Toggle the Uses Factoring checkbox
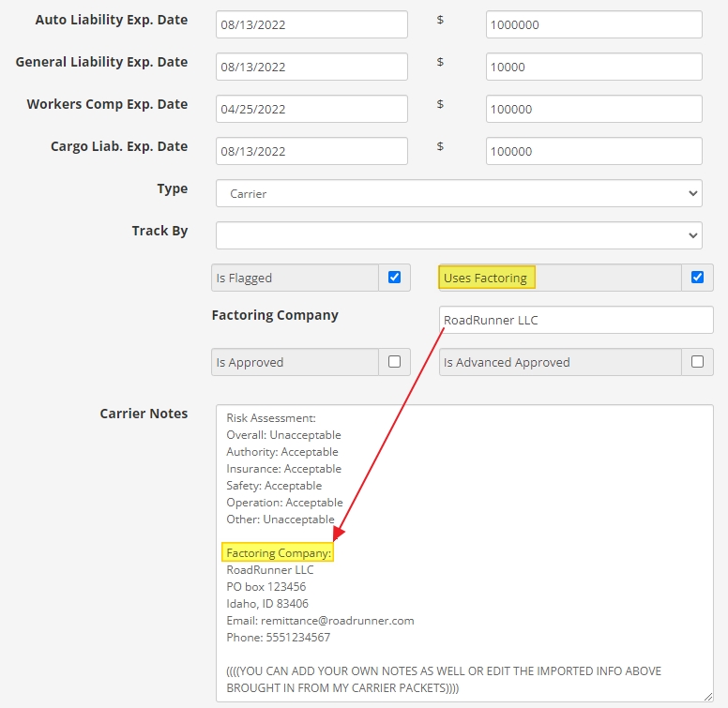This screenshot has height=708, width=728. [x=696, y=278]
